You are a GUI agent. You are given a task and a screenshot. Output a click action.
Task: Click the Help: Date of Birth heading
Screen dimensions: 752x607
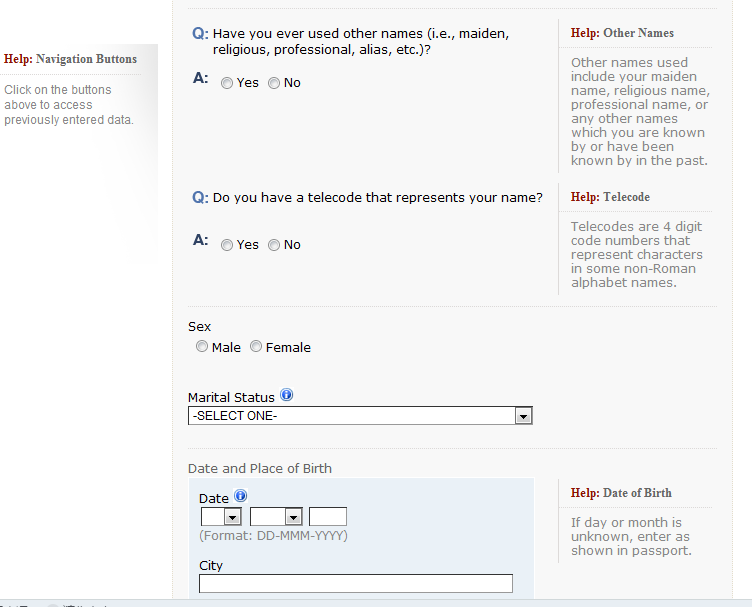621,493
